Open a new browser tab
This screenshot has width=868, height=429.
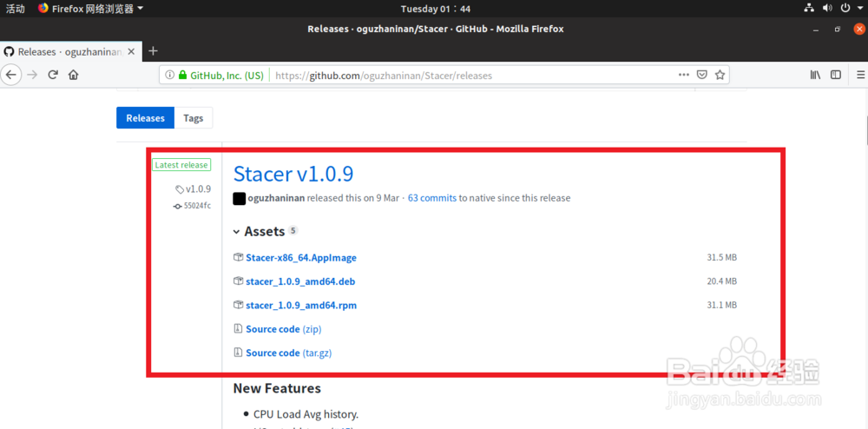[x=153, y=51]
